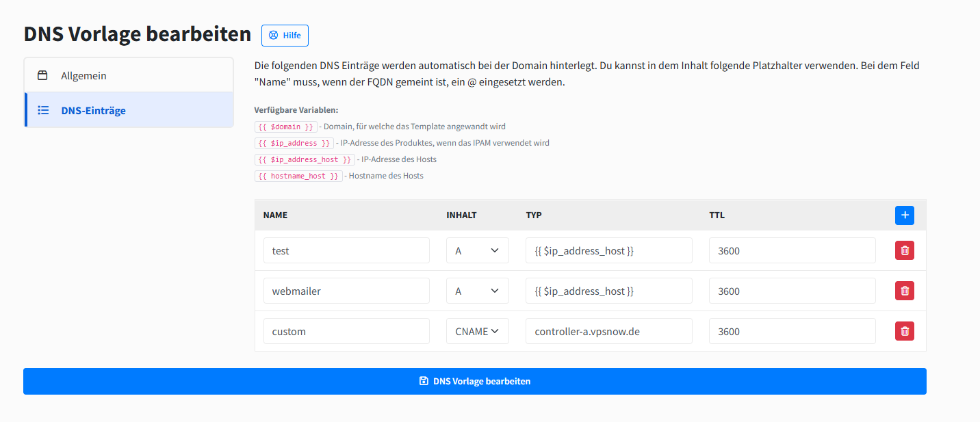Focus the TTL field in 'custom' row
Image resolution: width=980 pixels, height=422 pixels.
[792, 331]
